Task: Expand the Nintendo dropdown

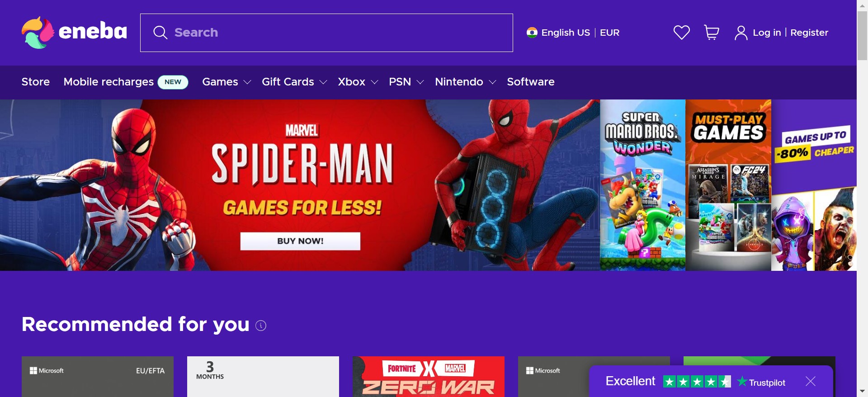Action: tap(466, 82)
